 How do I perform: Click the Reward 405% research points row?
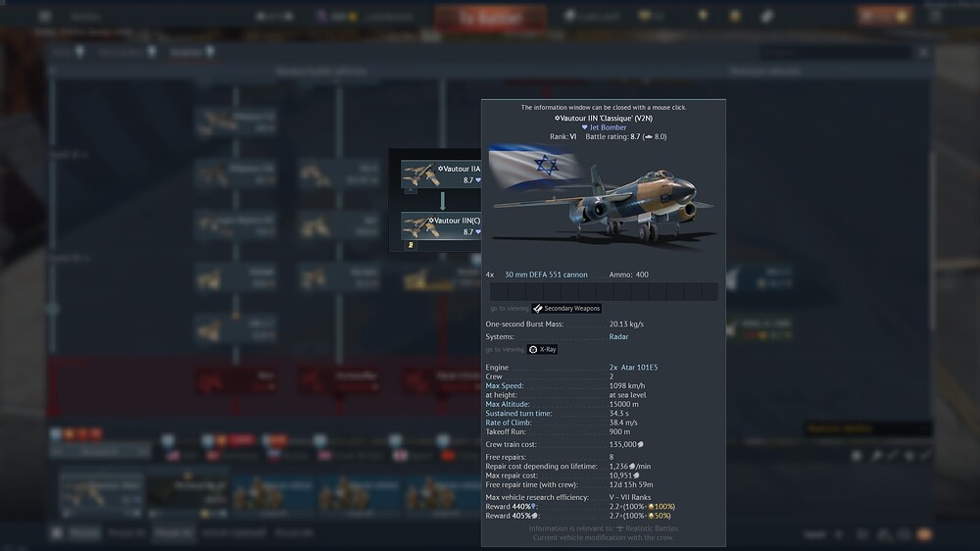coord(578,516)
